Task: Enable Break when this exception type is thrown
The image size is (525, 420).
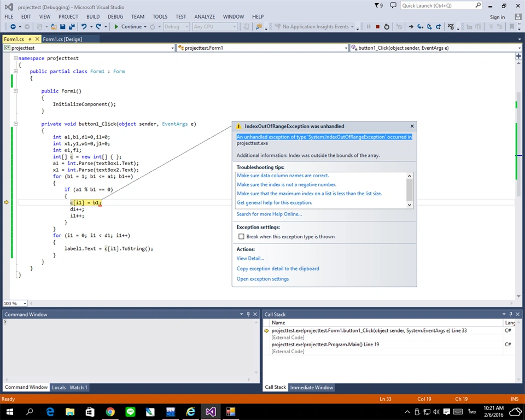Action: coord(241,236)
